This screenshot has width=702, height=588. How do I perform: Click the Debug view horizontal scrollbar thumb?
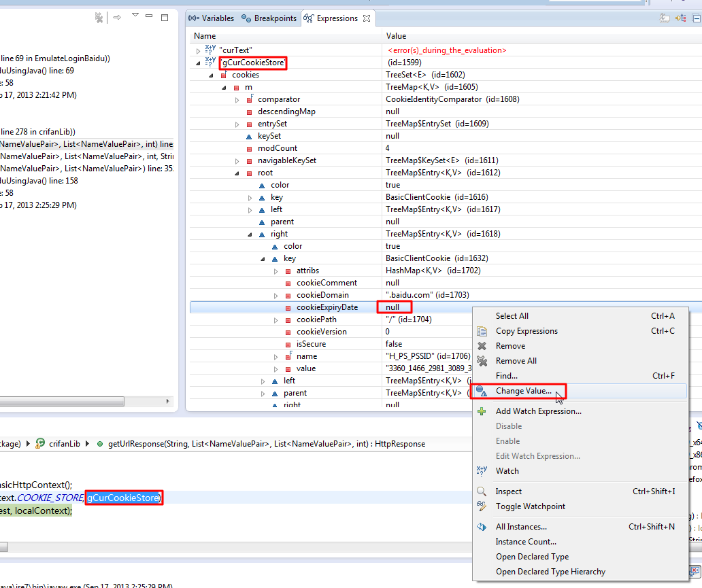(62, 401)
